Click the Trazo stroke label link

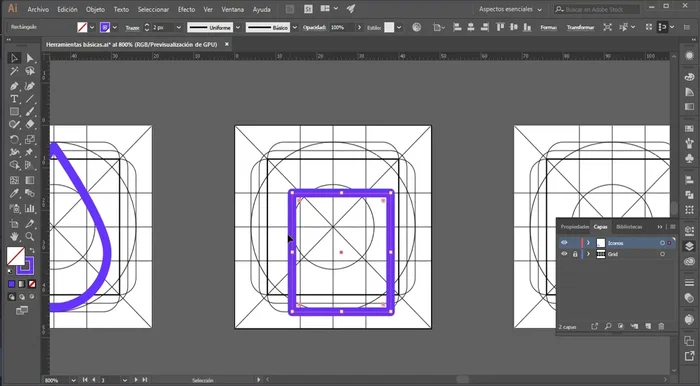click(132, 28)
